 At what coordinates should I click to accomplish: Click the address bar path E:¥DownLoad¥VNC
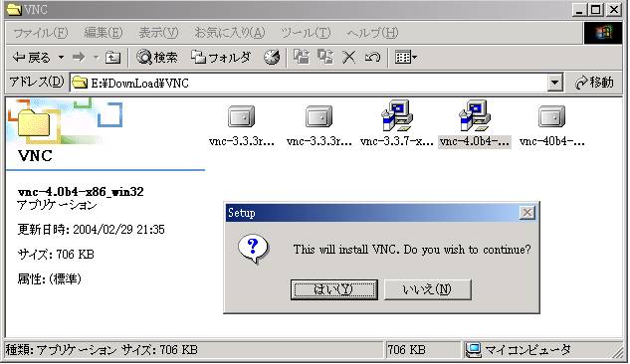pyautogui.click(x=139, y=84)
